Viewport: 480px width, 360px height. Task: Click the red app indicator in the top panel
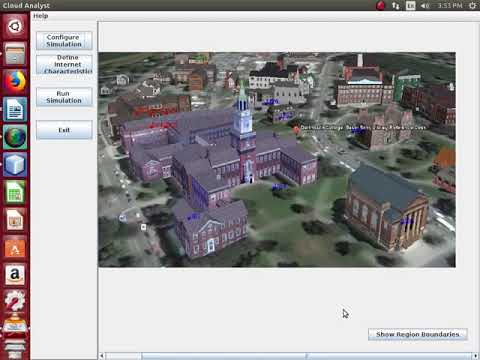pos(380,6)
